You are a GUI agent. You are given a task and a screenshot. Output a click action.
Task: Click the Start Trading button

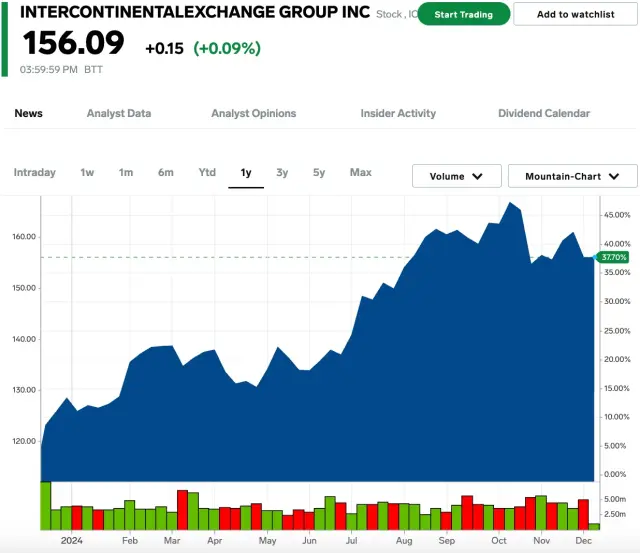click(x=463, y=15)
